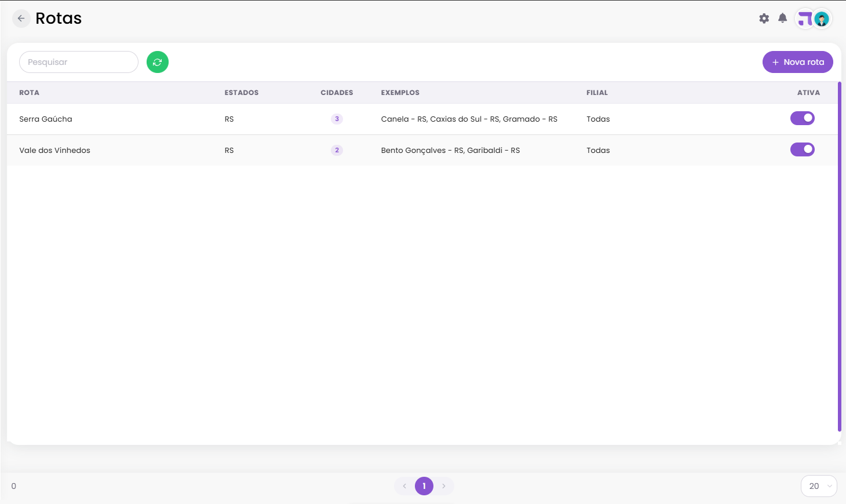The image size is (846, 504).
Task: Click the ESTADOS column header
Action: (x=242, y=93)
